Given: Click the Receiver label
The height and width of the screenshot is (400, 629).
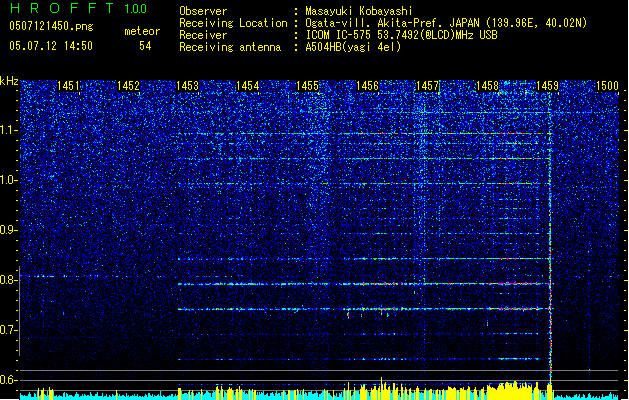Looking at the screenshot, I should 203,35.
